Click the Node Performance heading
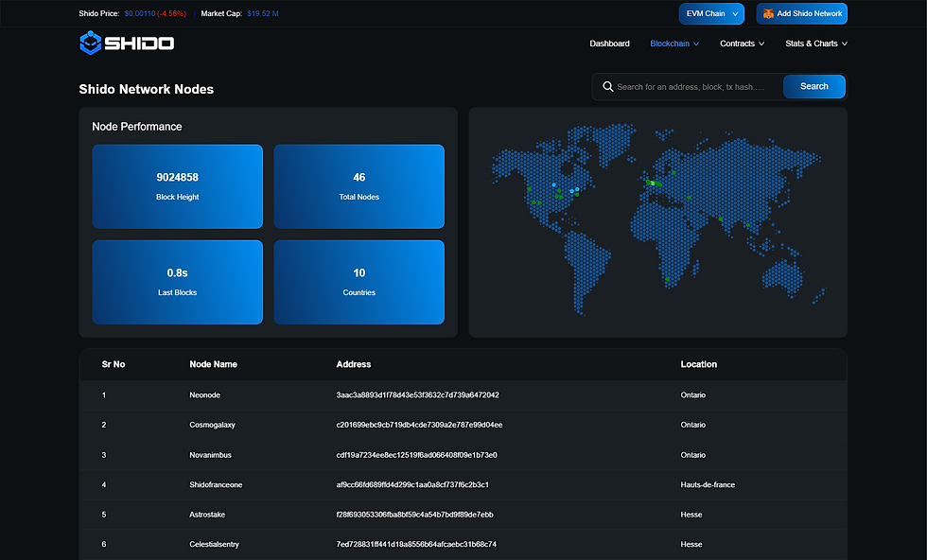This screenshot has height=560, width=927. click(x=137, y=127)
